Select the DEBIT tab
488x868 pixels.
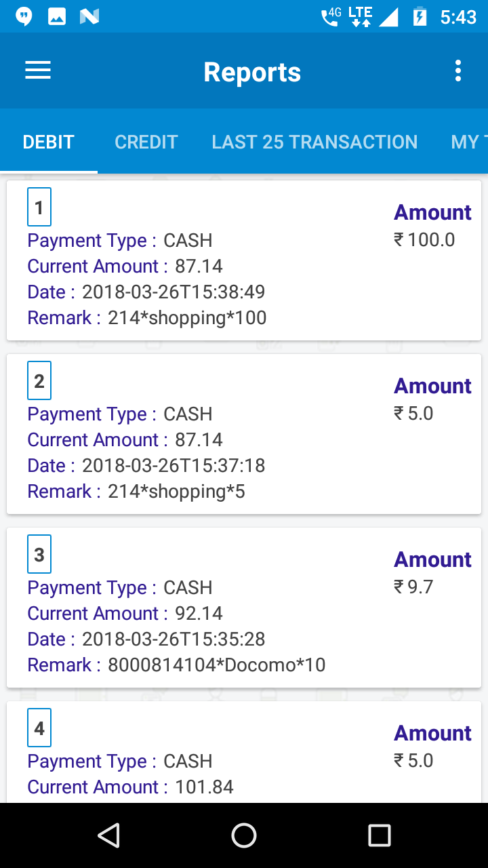[49, 142]
